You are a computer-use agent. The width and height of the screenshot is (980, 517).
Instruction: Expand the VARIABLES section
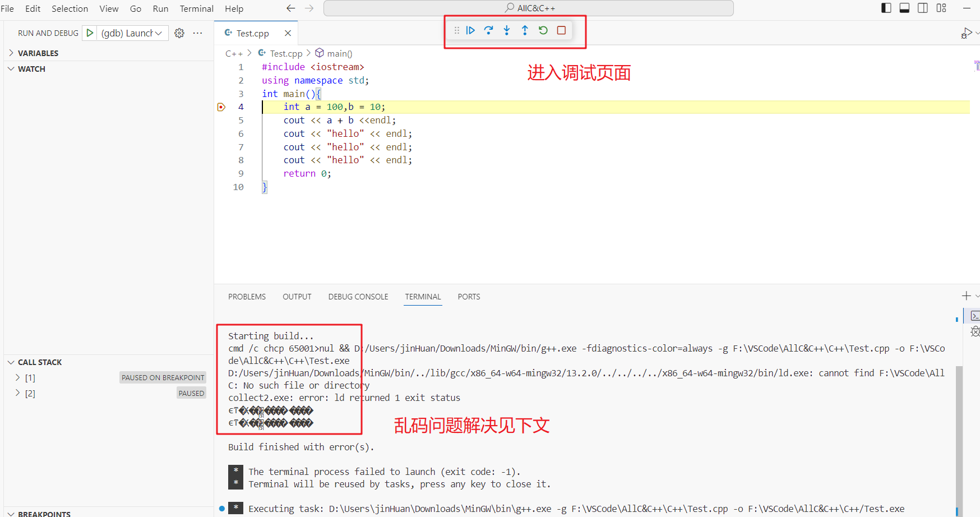point(38,53)
